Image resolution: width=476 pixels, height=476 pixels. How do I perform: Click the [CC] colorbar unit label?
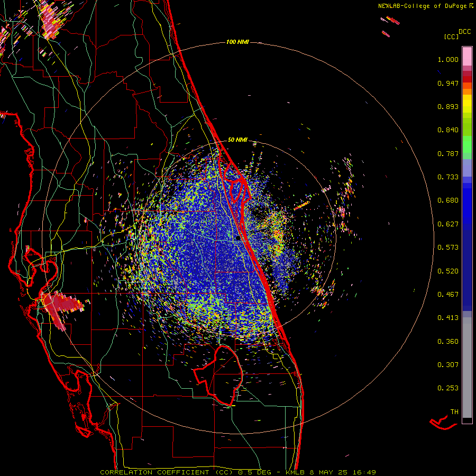(451, 36)
